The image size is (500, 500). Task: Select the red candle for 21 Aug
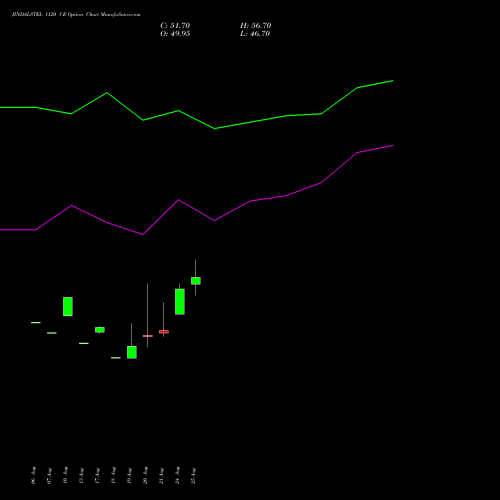point(164,332)
